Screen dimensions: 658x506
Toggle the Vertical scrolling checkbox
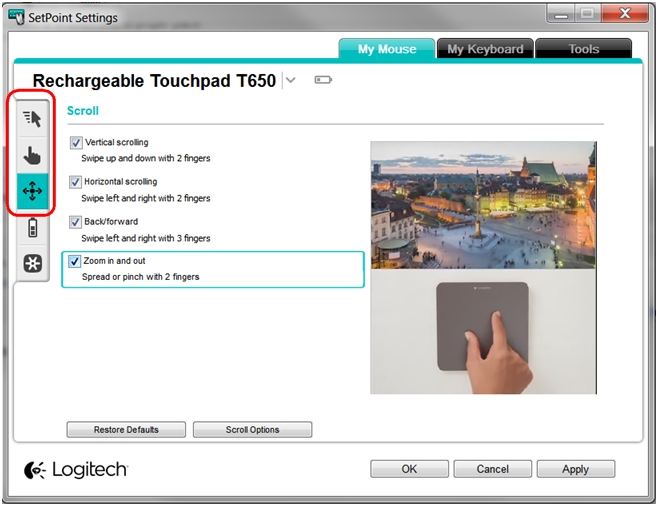[x=76, y=142]
